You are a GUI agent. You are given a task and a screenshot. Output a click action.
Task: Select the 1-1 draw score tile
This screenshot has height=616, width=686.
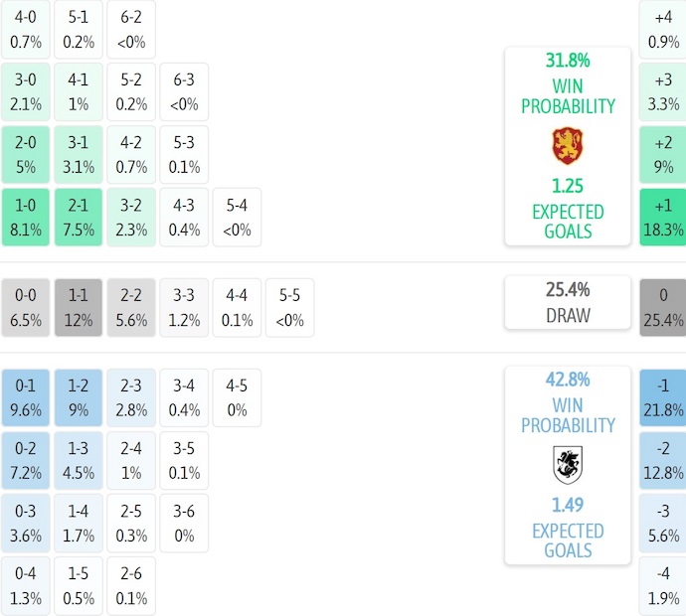79,308
